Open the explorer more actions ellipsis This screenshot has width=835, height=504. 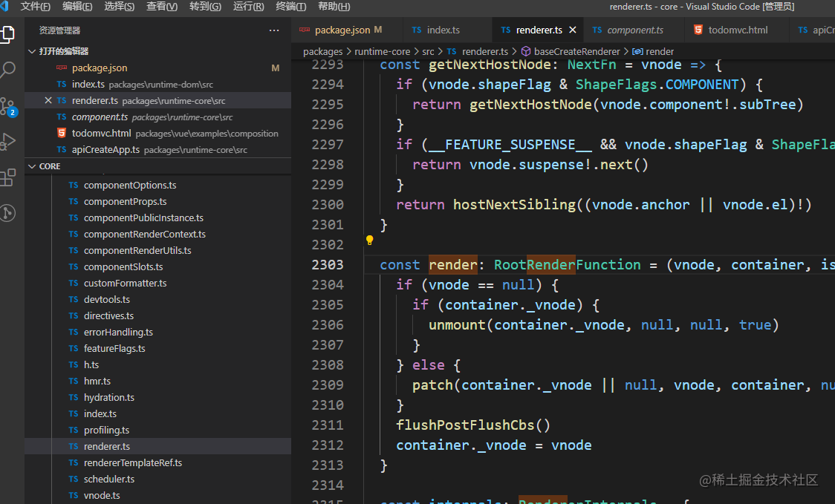coord(273,30)
